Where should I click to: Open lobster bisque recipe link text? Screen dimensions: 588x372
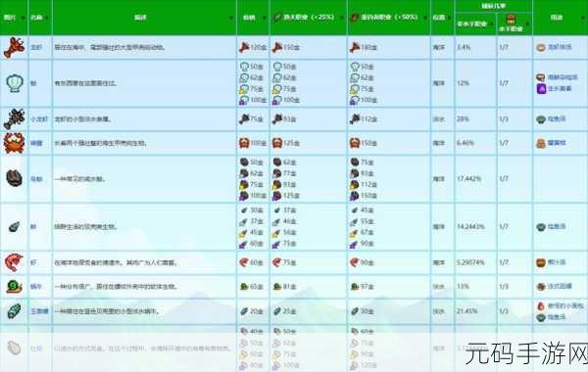click(560, 47)
